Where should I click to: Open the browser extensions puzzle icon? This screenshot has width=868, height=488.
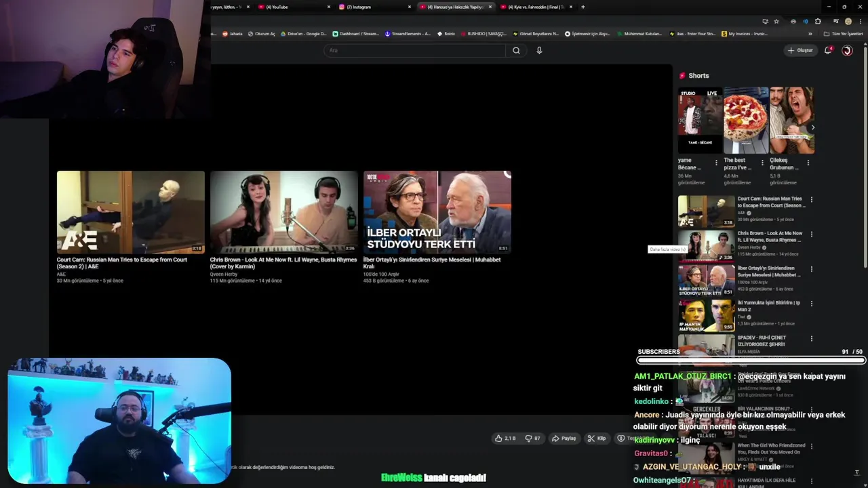[818, 21]
